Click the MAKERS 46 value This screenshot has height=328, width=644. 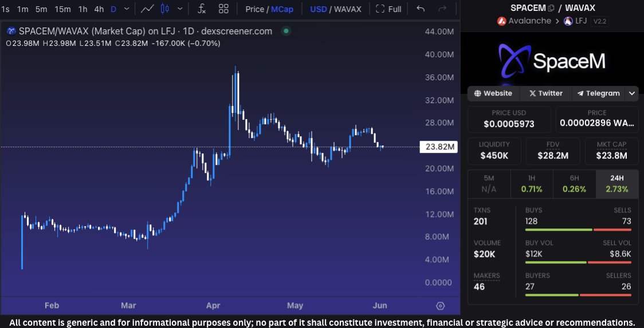(479, 287)
